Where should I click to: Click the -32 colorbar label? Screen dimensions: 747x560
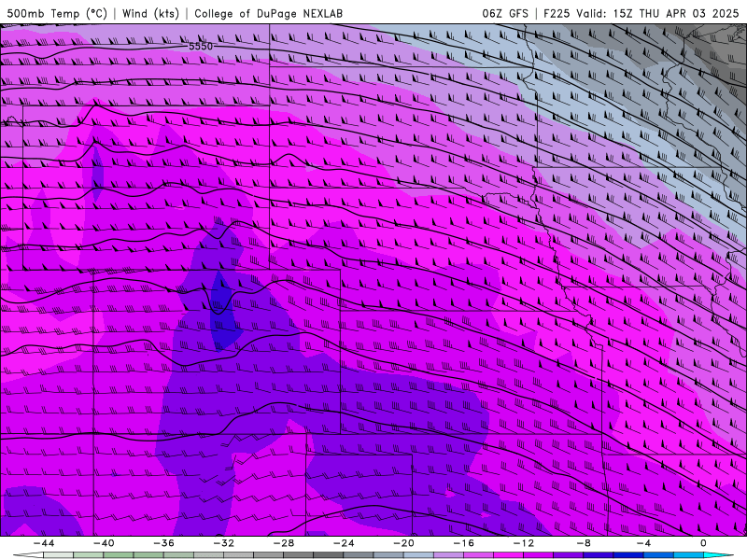223,543
